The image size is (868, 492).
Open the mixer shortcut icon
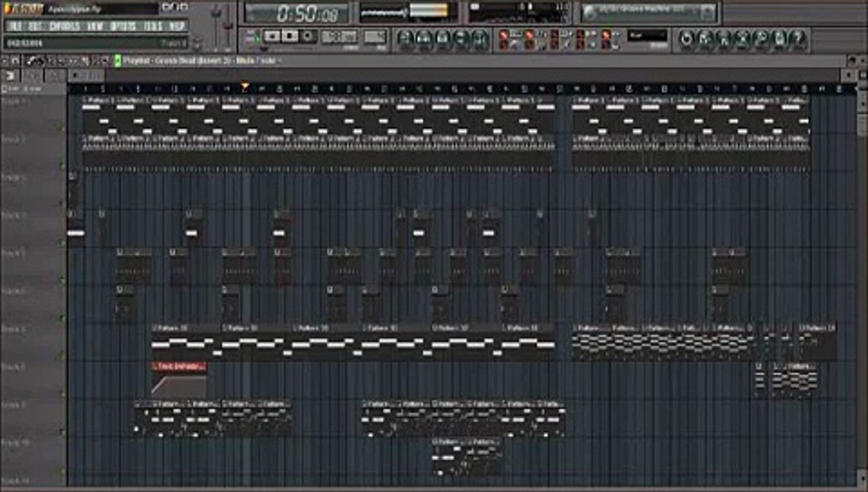click(480, 40)
